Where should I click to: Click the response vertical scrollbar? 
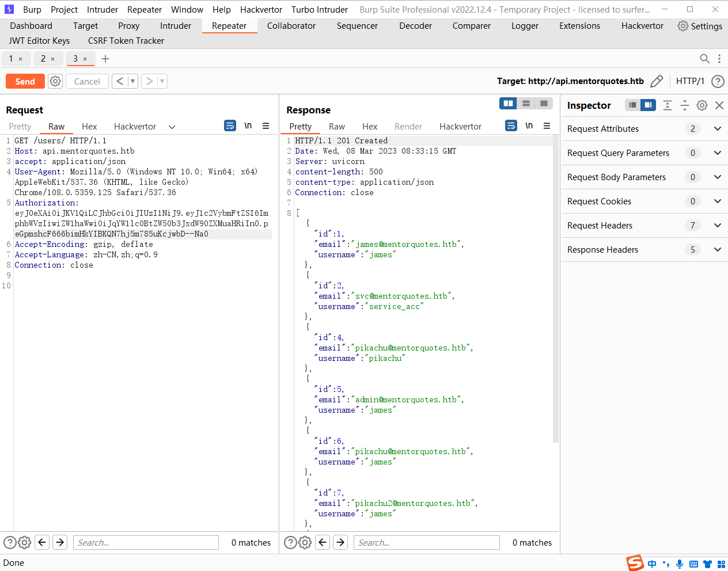point(556,289)
